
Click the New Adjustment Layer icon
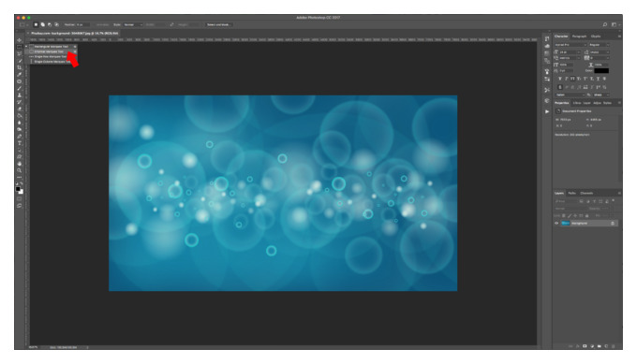(592, 346)
